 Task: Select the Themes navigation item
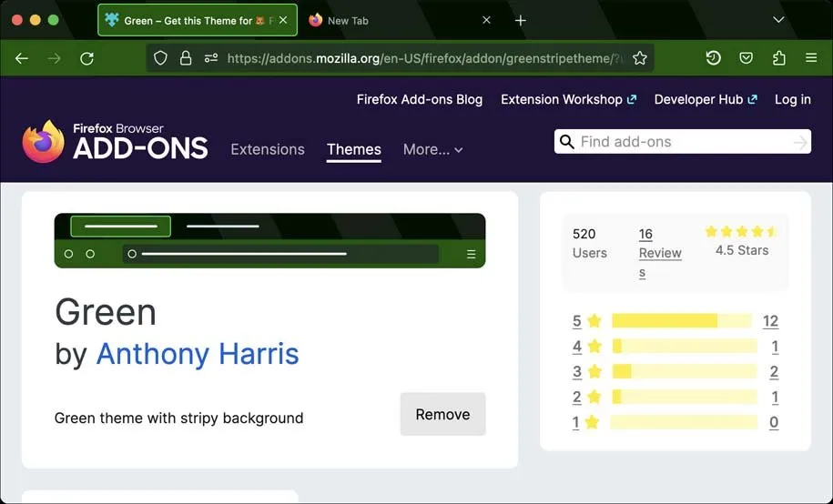click(x=353, y=149)
